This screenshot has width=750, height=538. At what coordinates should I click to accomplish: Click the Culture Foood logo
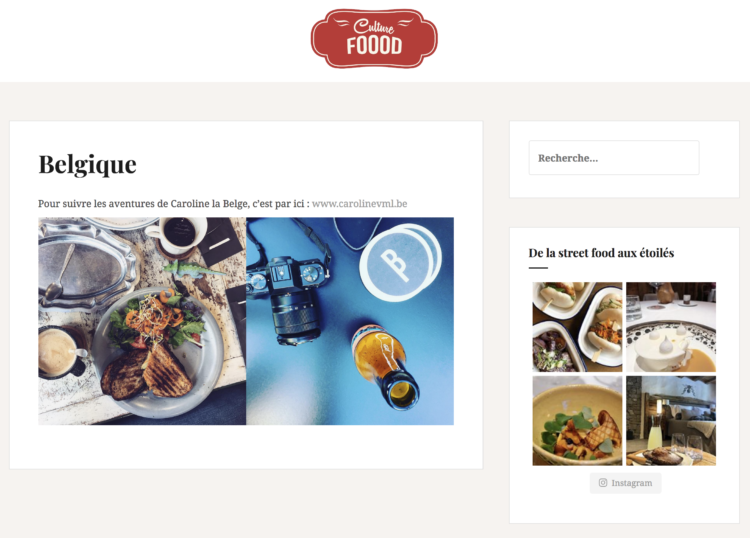(x=374, y=38)
